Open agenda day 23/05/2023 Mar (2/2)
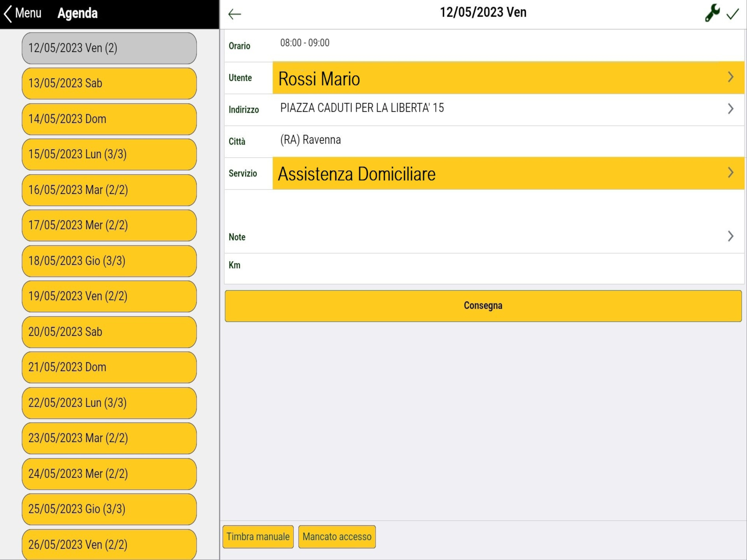Screen dimensions: 747x560 coord(109,438)
